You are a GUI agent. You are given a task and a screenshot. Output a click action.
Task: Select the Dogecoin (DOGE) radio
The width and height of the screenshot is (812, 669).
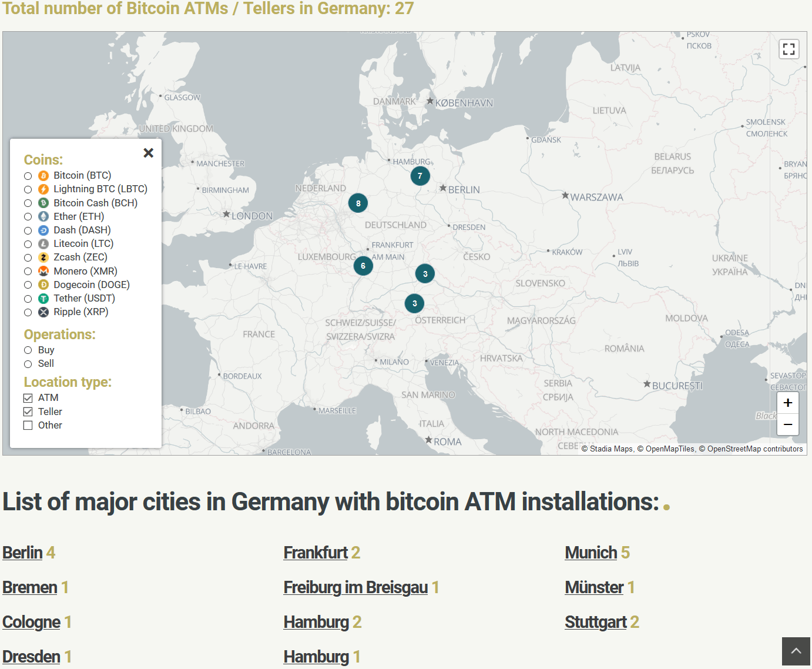tap(28, 285)
